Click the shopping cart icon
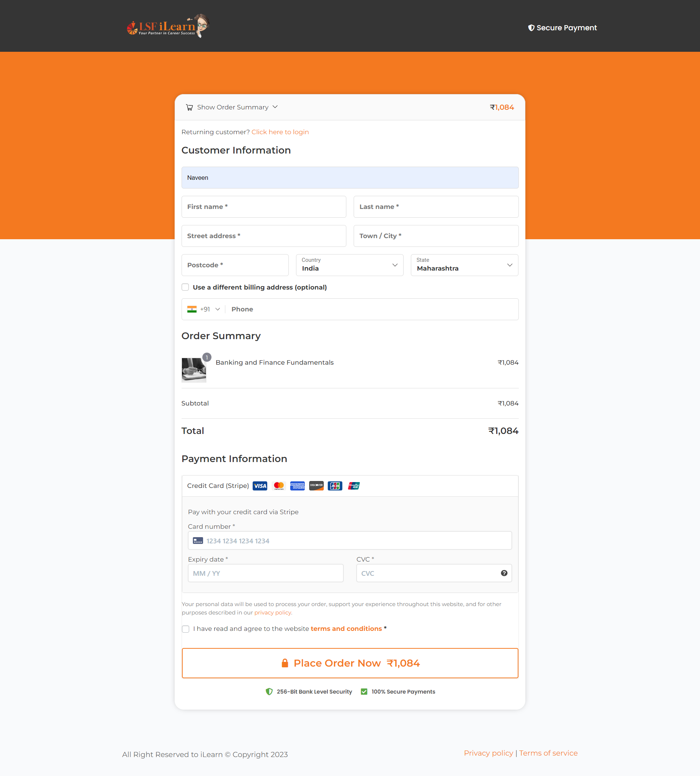The height and width of the screenshot is (776, 700). [x=189, y=107]
